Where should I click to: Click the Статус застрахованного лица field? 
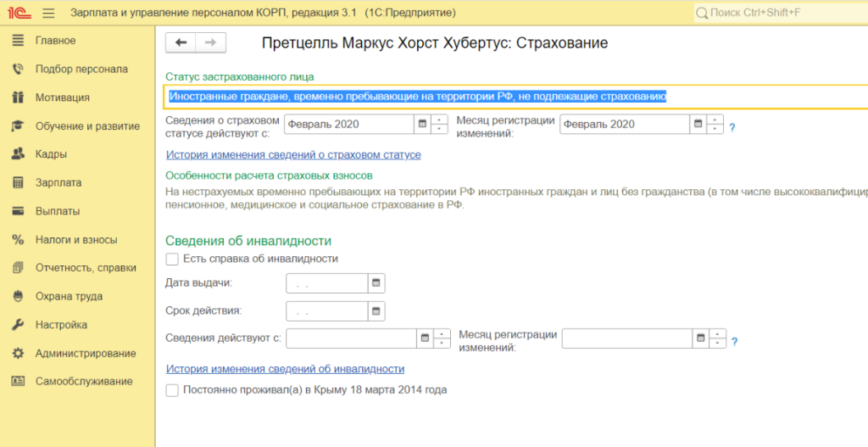tap(509, 97)
